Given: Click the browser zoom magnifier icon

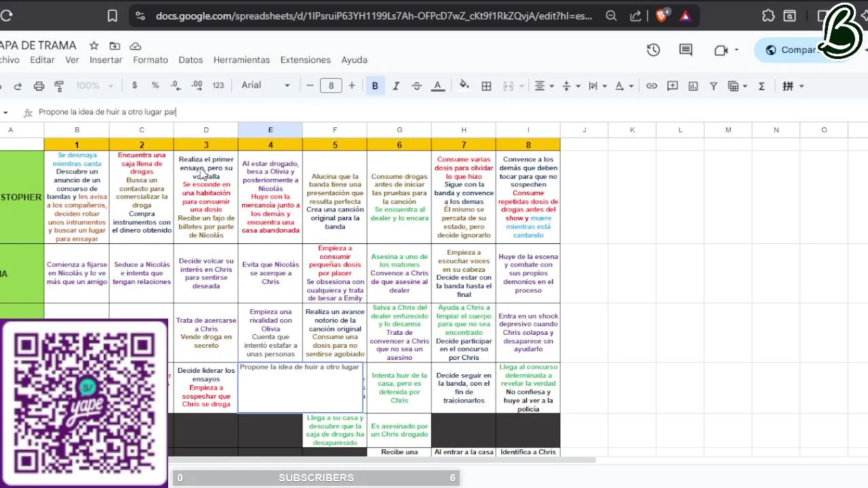Looking at the screenshot, I should [611, 16].
